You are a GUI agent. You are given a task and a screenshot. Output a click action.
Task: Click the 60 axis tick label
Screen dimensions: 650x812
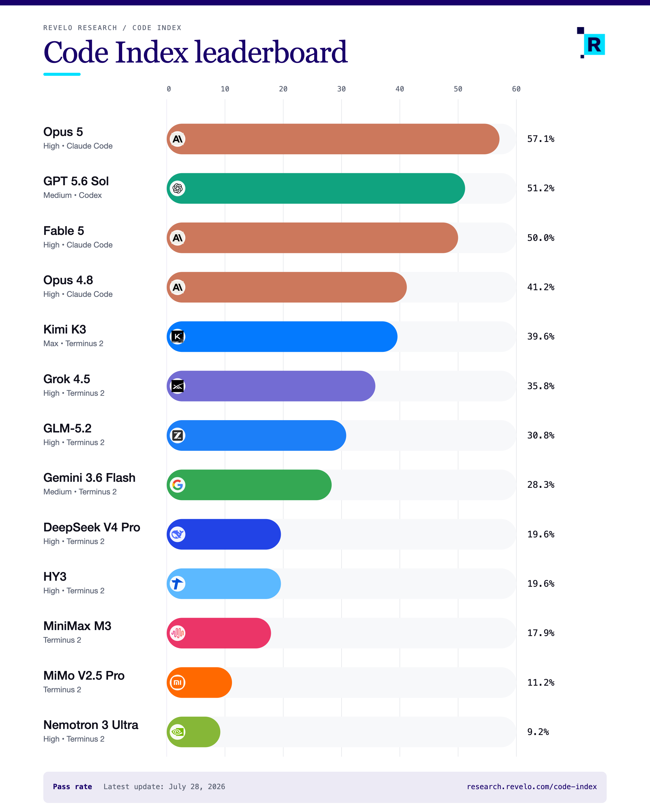[x=516, y=89]
